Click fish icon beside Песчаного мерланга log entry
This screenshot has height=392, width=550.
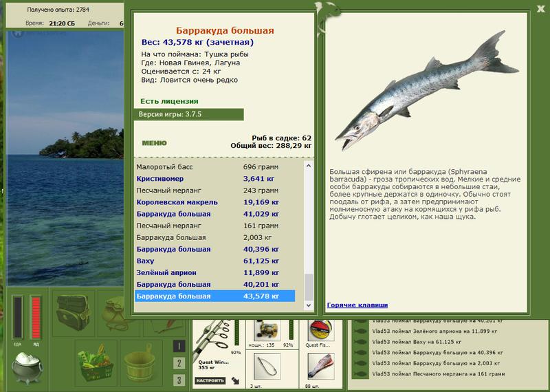coord(360,374)
